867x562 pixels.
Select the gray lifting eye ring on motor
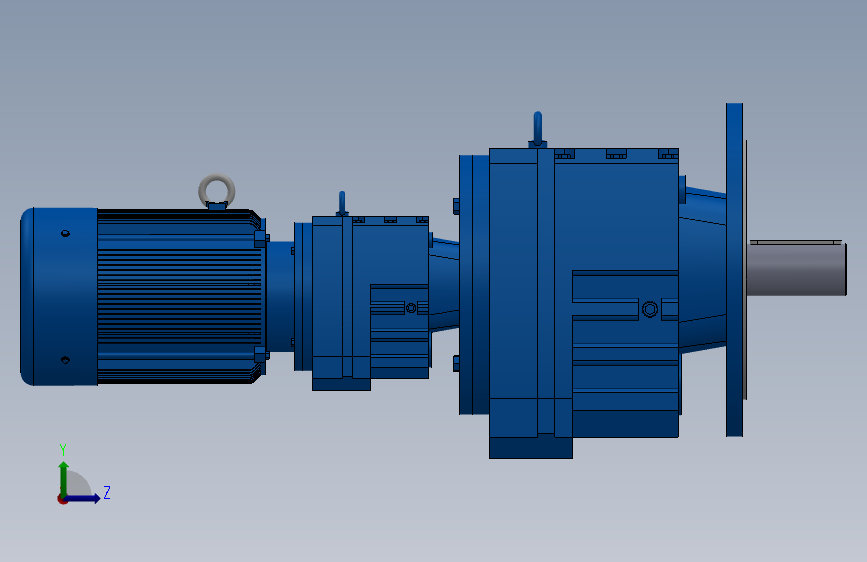217,190
